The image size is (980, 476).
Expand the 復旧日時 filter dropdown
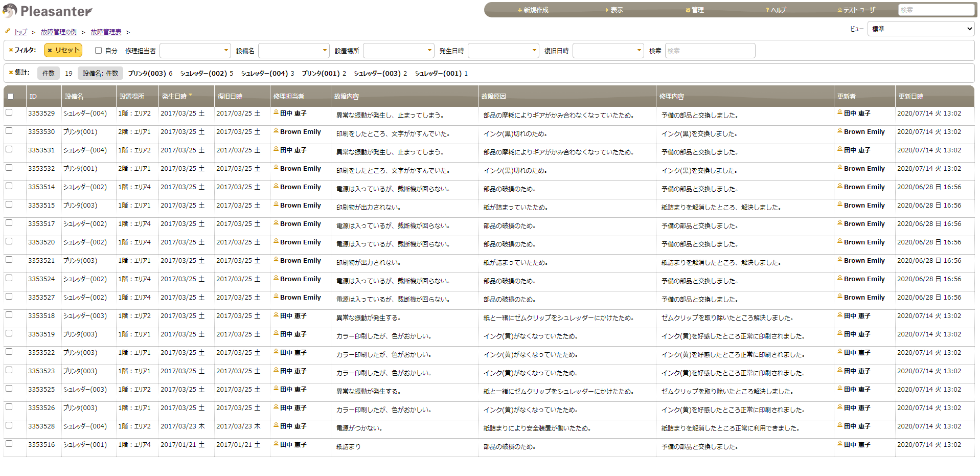pyautogui.click(x=608, y=50)
